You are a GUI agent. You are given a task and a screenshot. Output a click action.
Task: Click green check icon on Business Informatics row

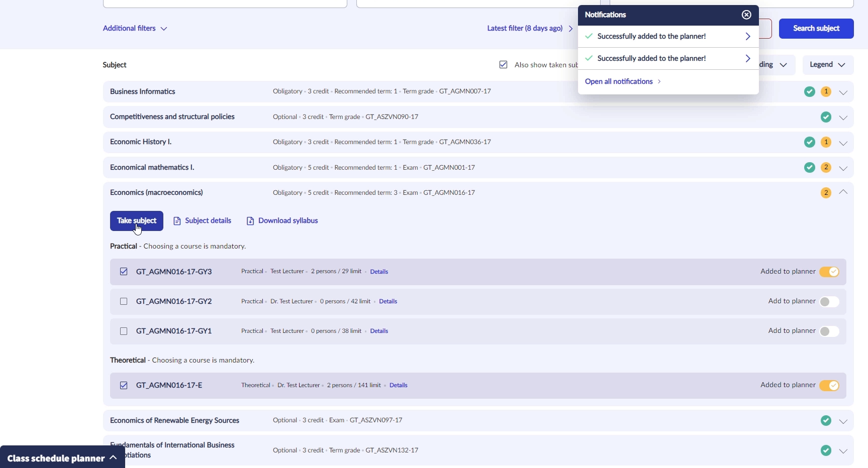(x=809, y=92)
